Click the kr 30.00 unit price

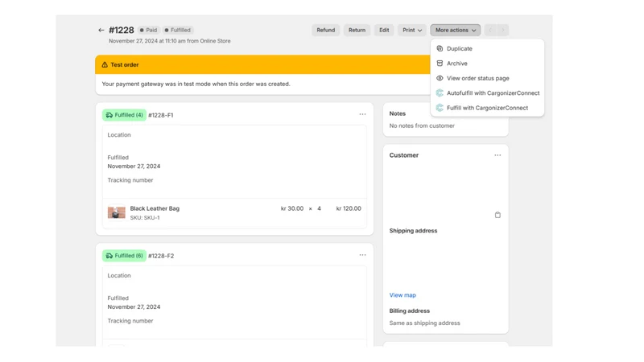(x=292, y=208)
